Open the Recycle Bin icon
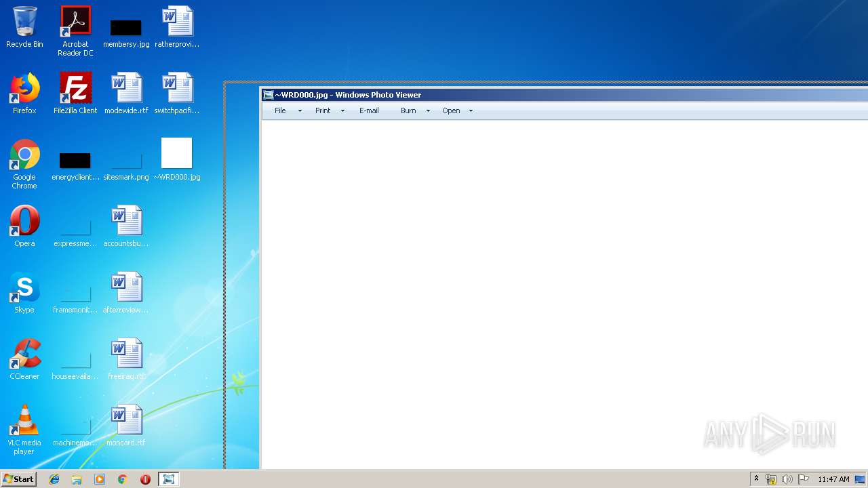This screenshot has width=868, height=488. 24,27
